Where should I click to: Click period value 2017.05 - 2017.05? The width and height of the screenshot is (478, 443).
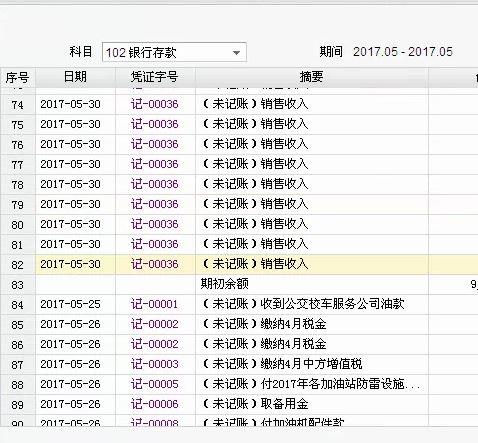coord(403,52)
